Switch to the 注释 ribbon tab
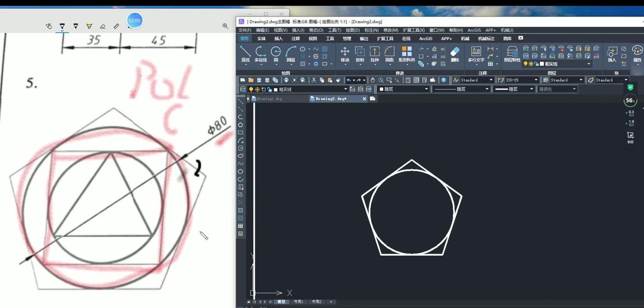Image resolution: width=644 pixels, height=308 pixels. tap(296, 38)
